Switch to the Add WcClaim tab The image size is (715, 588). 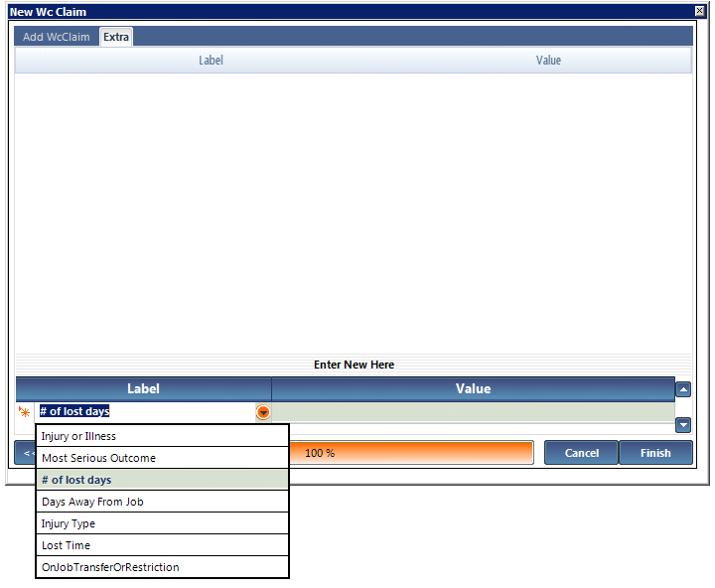coord(57,37)
